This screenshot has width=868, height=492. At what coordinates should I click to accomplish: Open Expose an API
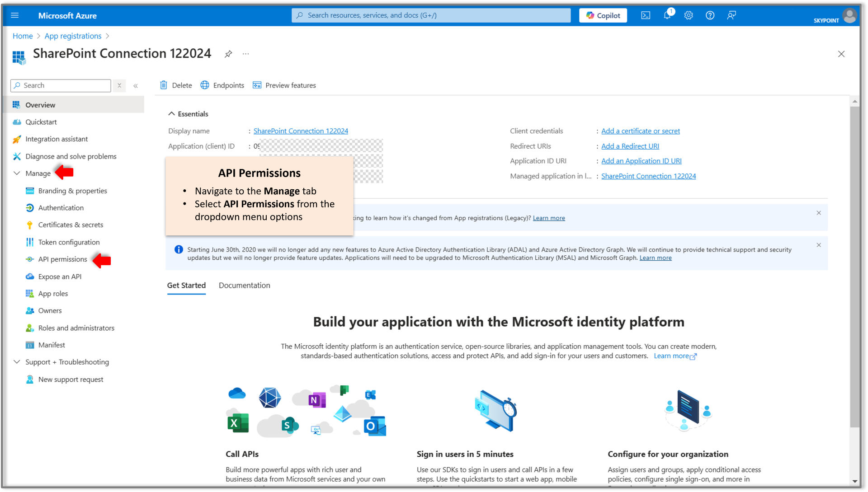coord(60,276)
